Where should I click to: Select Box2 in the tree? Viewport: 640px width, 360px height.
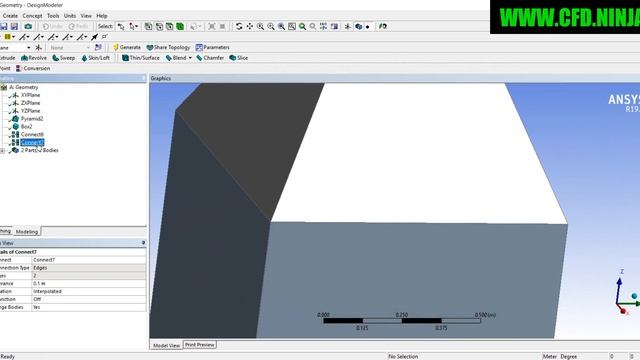coord(27,127)
